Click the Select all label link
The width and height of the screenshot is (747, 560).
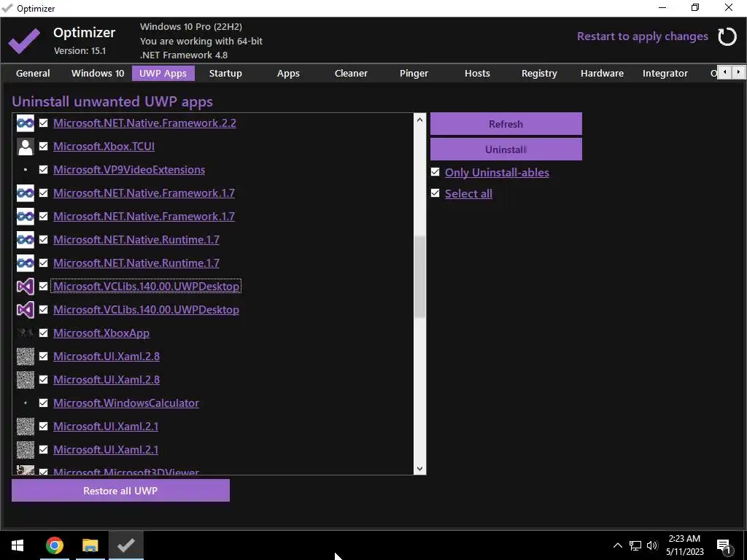(x=468, y=193)
